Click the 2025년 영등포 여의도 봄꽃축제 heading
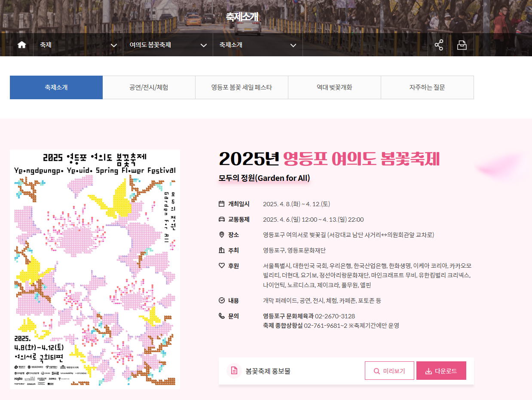The image size is (532, 400). point(329,159)
